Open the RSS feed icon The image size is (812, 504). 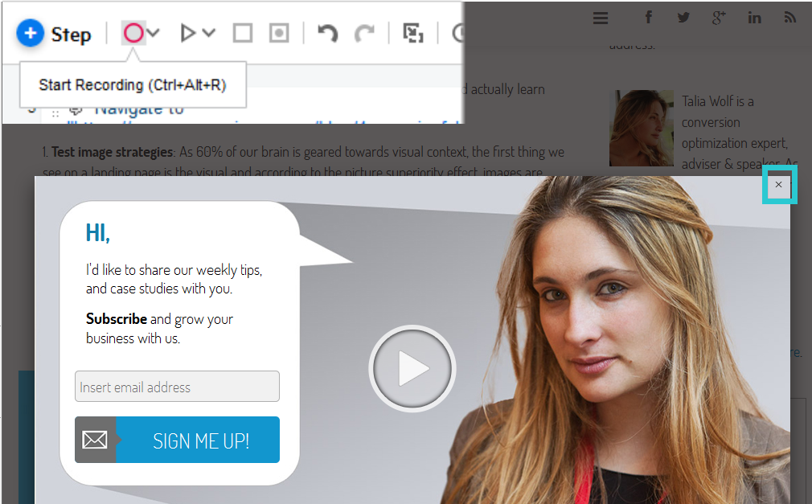[x=789, y=18]
